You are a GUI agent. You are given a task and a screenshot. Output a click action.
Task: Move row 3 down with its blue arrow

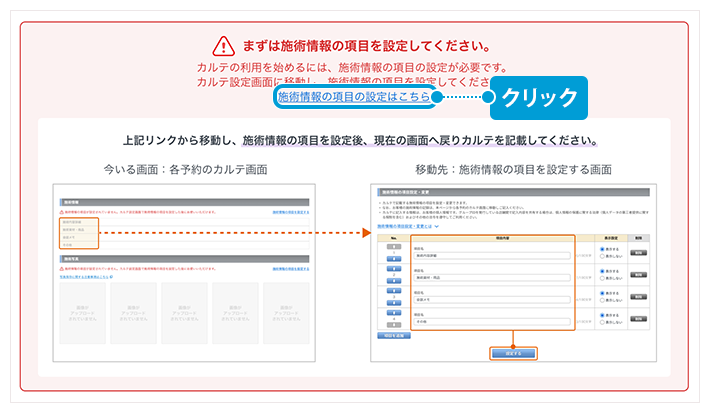pos(394,303)
